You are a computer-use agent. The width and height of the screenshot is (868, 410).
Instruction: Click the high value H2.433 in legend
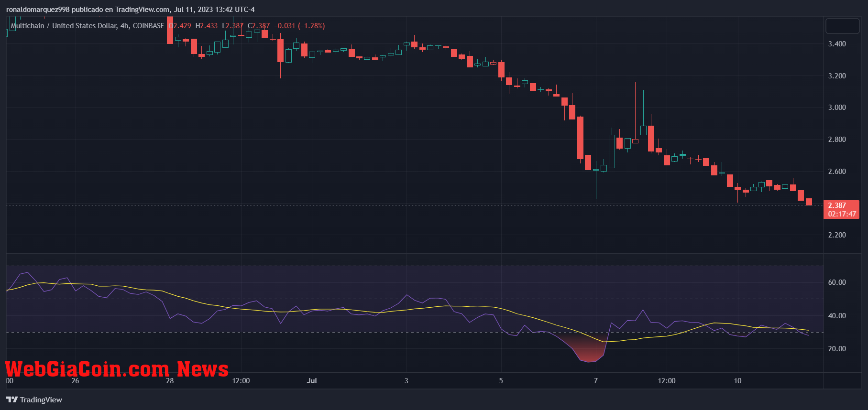(207, 26)
